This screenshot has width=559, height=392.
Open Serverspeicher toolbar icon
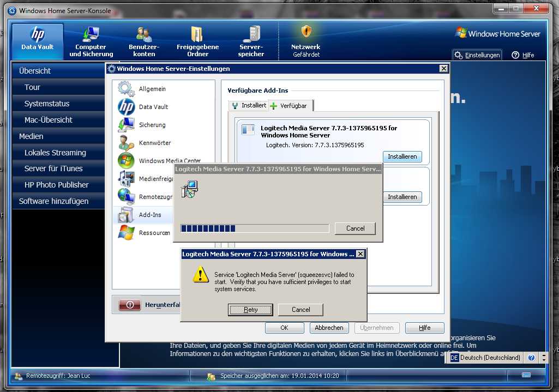pyautogui.click(x=251, y=35)
